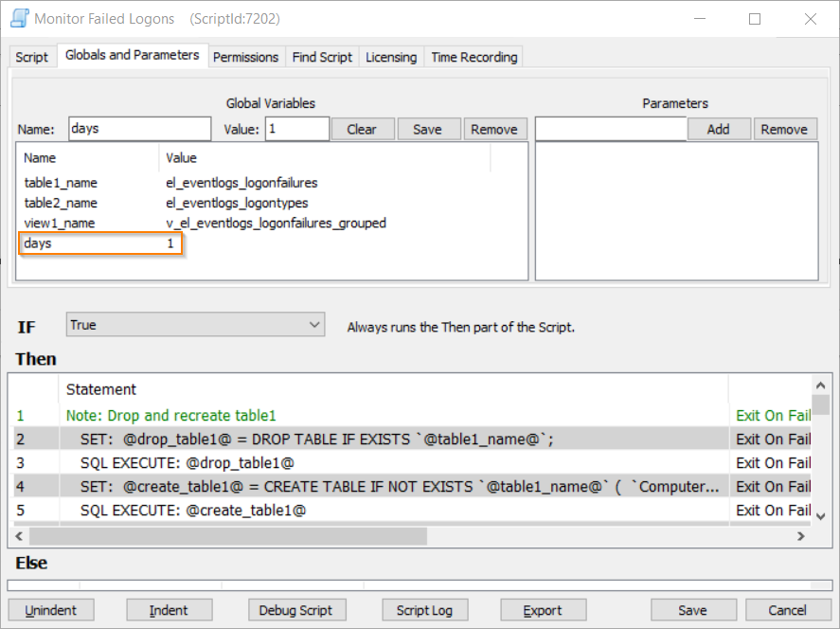Open the Script Log
This screenshot has height=629, width=840.
click(424, 610)
